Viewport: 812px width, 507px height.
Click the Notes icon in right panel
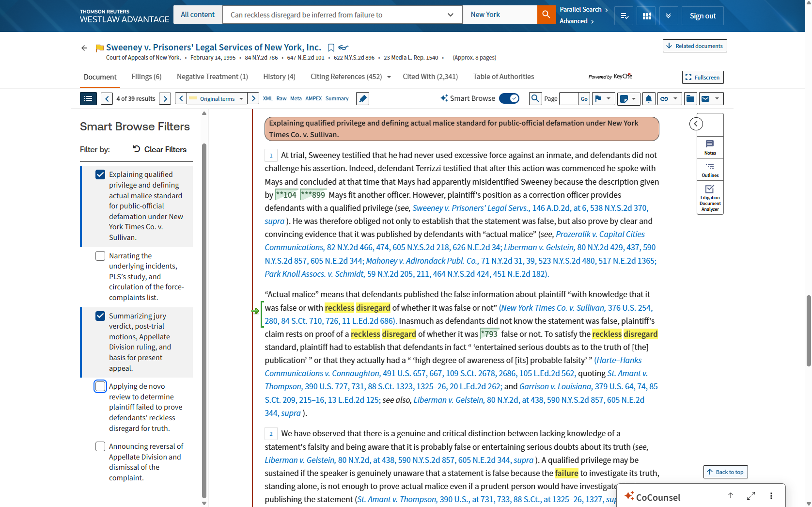point(710,147)
